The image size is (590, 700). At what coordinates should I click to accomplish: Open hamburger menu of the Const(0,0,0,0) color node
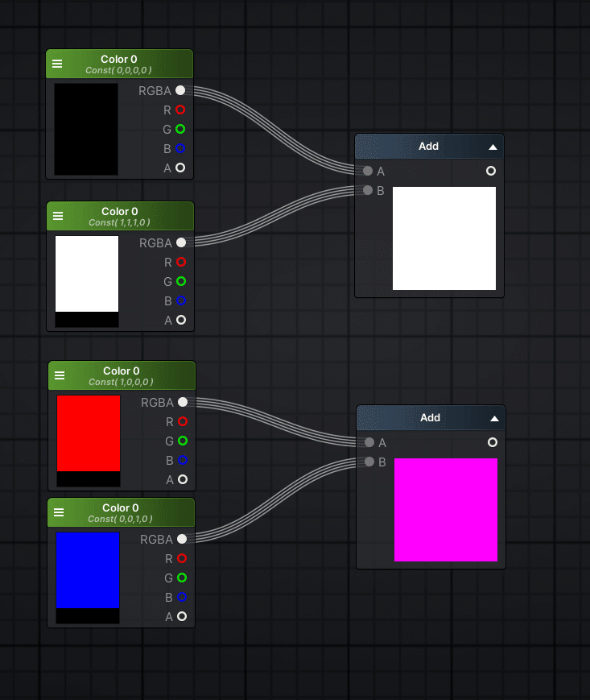[x=57, y=64]
